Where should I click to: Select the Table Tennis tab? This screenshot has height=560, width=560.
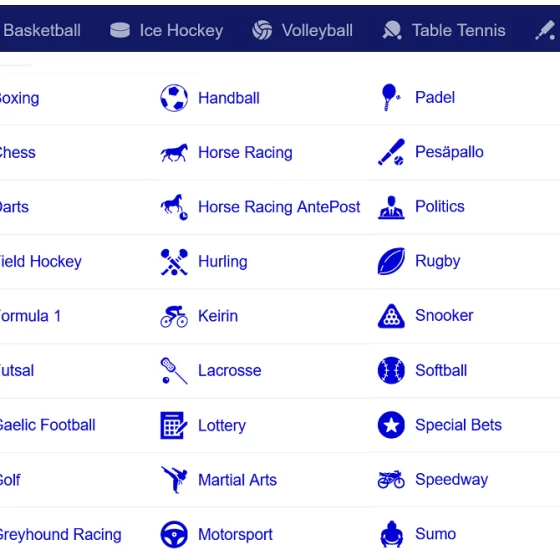tap(444, 30)
